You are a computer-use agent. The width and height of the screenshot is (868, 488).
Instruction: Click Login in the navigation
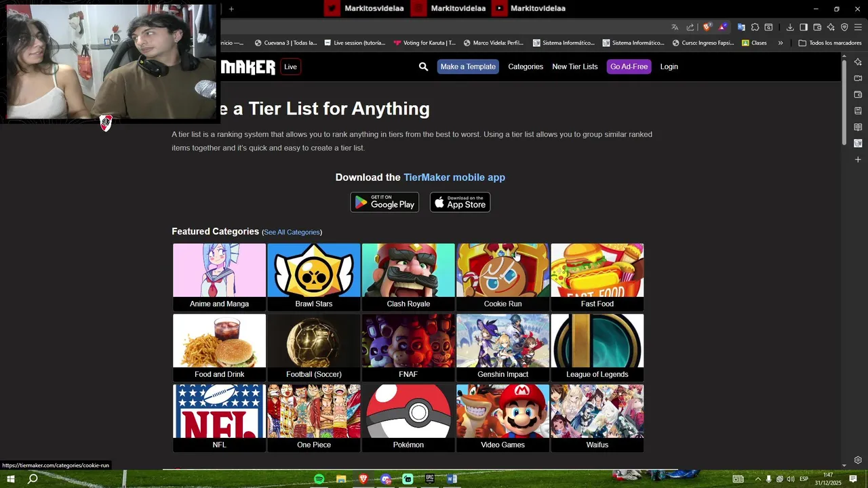coord(669,66)
